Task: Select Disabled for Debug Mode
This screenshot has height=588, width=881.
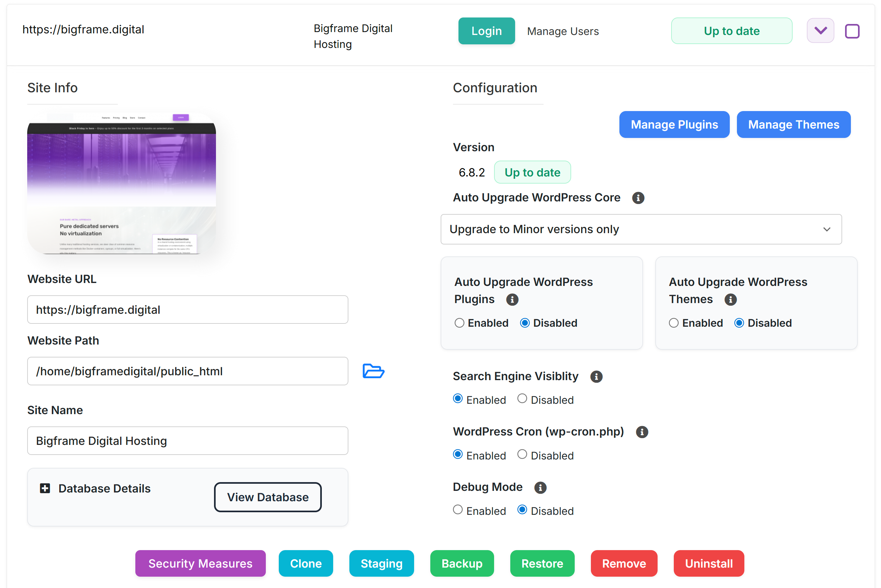Action: coord(522,510)
